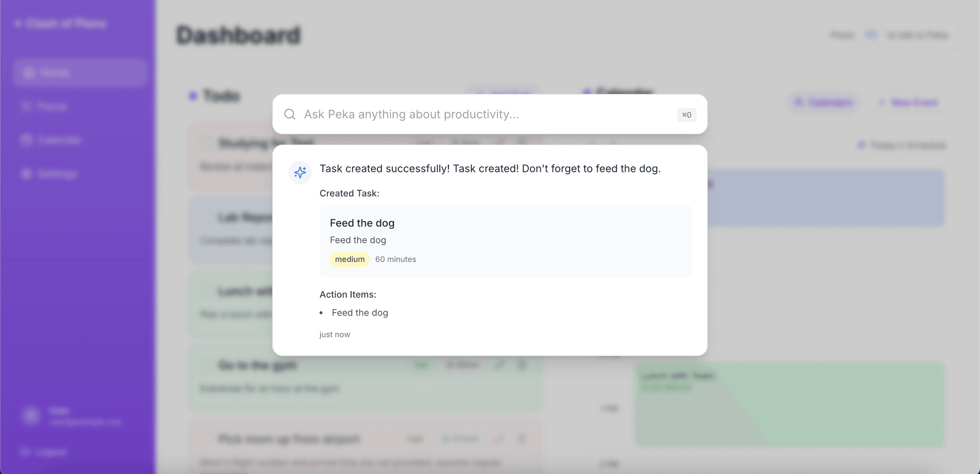
Task: Click the medium priority badge
Action: [x=350, y=259]
